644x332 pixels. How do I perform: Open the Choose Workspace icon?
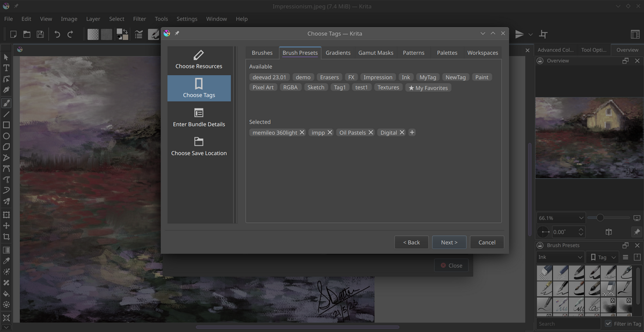point(635,34)
